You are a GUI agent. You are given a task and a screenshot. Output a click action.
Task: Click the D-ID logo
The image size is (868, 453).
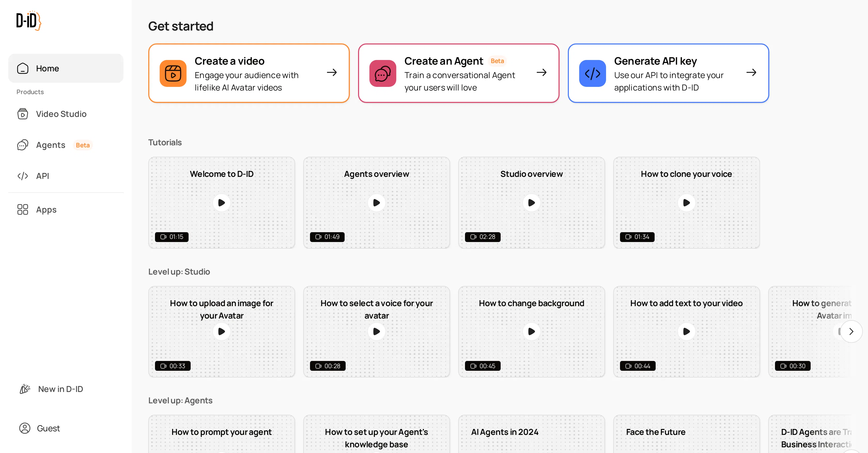coord(29,21)
